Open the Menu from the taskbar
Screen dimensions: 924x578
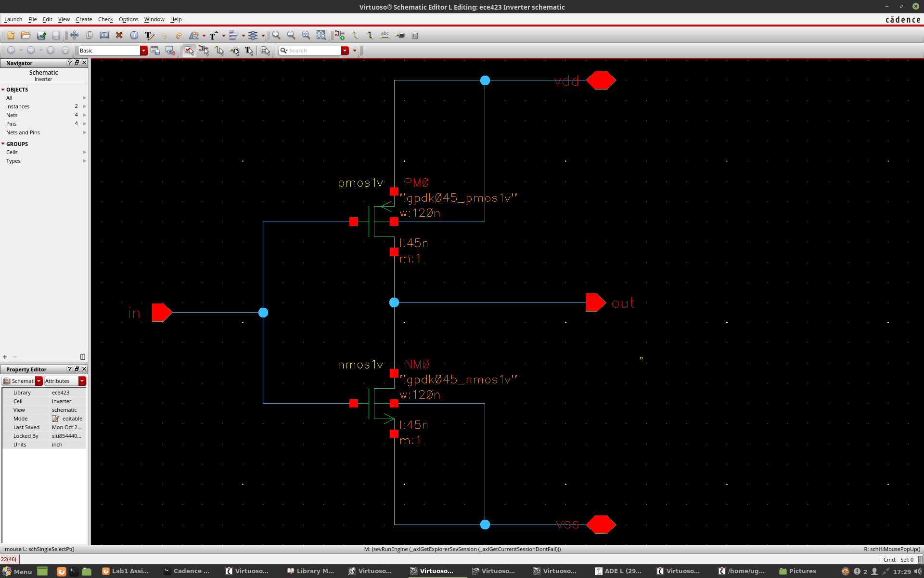pyautogui.click(x=16, y=571)
